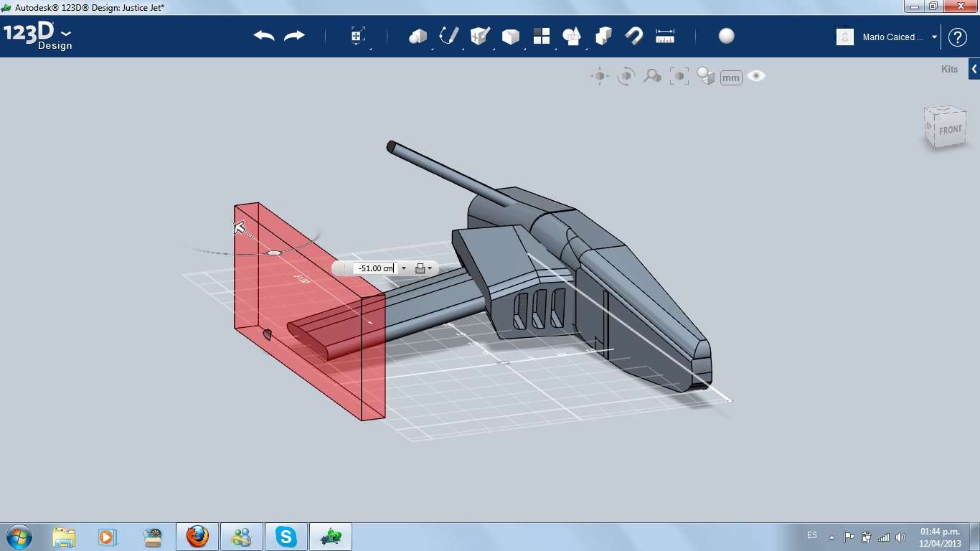Click the extrude direction arrow manipulator
The height and width of the screenshot is (551, 980).
coord(240,227)
